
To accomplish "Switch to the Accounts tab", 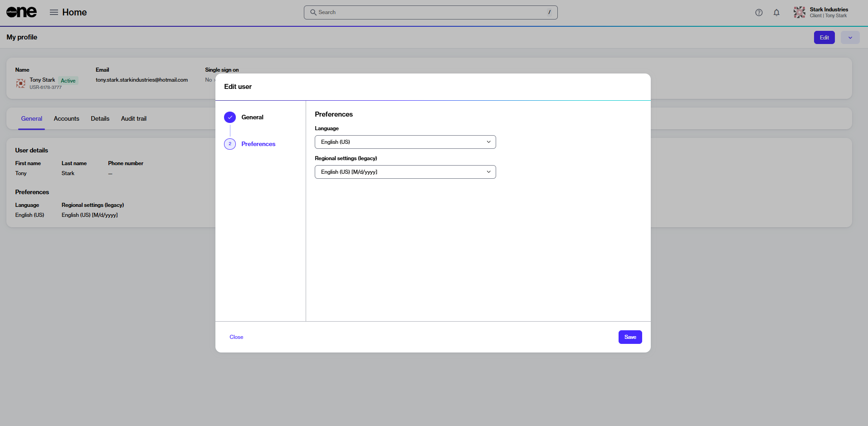I will pyautogui.click(x=66, y=119).
